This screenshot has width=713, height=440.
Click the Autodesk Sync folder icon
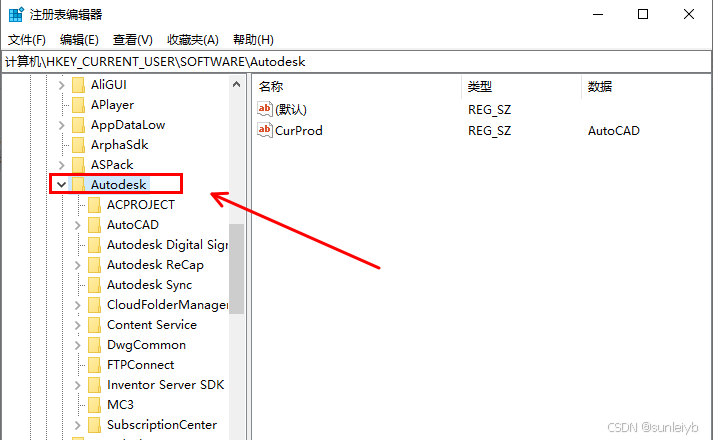tap(95, 285)
